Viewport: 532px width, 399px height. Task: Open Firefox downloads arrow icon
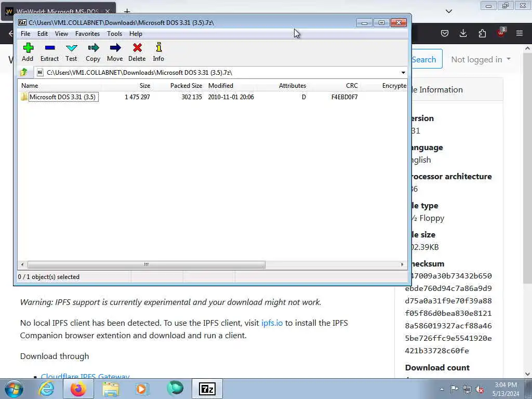point(463,33)
